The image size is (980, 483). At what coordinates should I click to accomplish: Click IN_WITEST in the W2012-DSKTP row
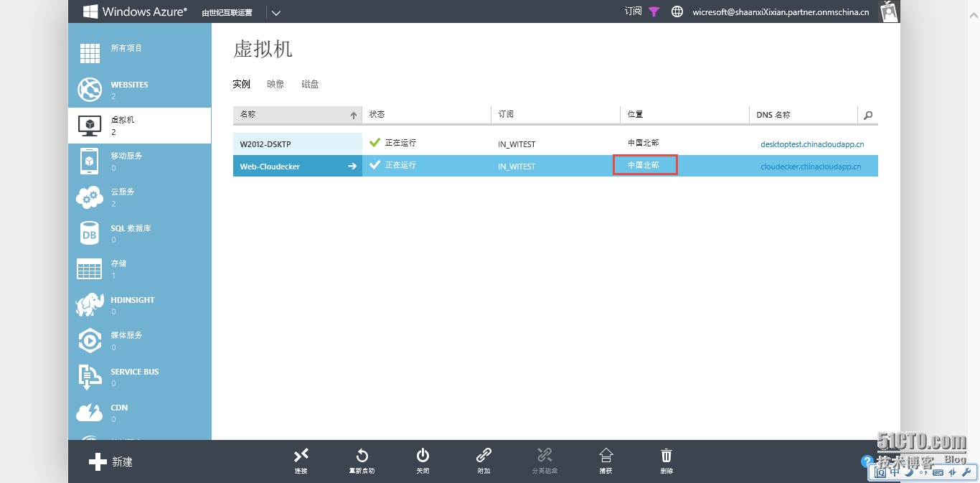tap(517, 144)
